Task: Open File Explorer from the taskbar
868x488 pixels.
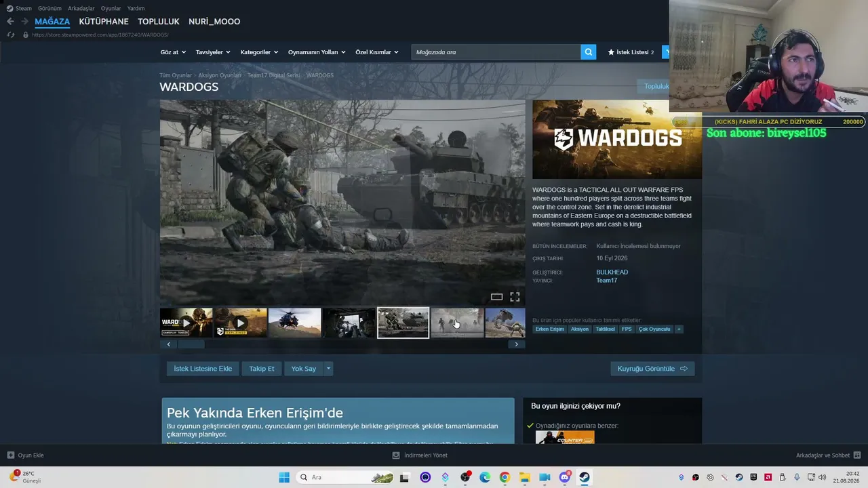Action: tap(525, 477)
